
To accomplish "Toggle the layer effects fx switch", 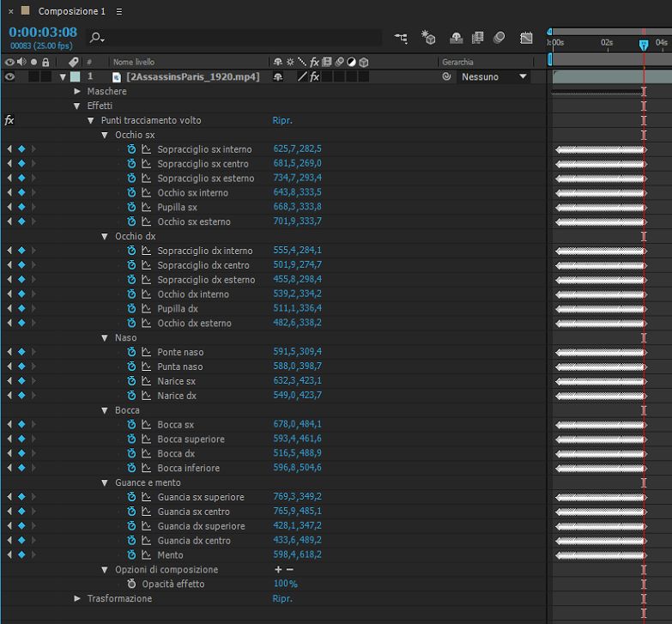I will (314, 77).
